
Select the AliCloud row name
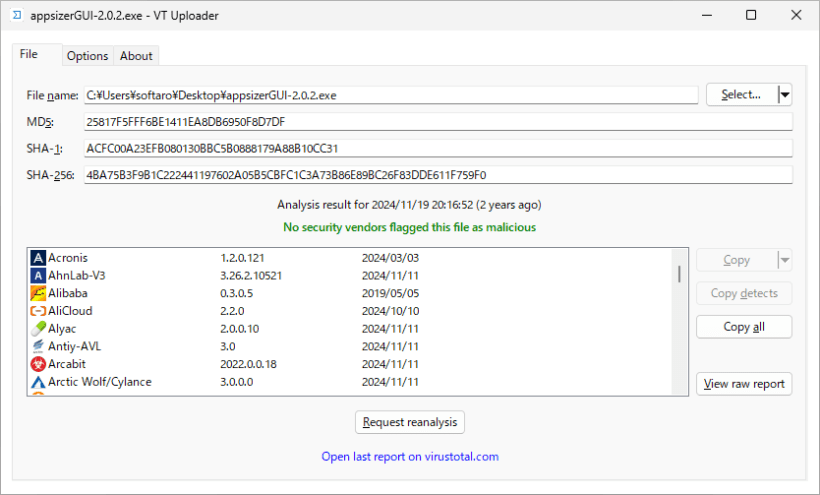(70, 311)
